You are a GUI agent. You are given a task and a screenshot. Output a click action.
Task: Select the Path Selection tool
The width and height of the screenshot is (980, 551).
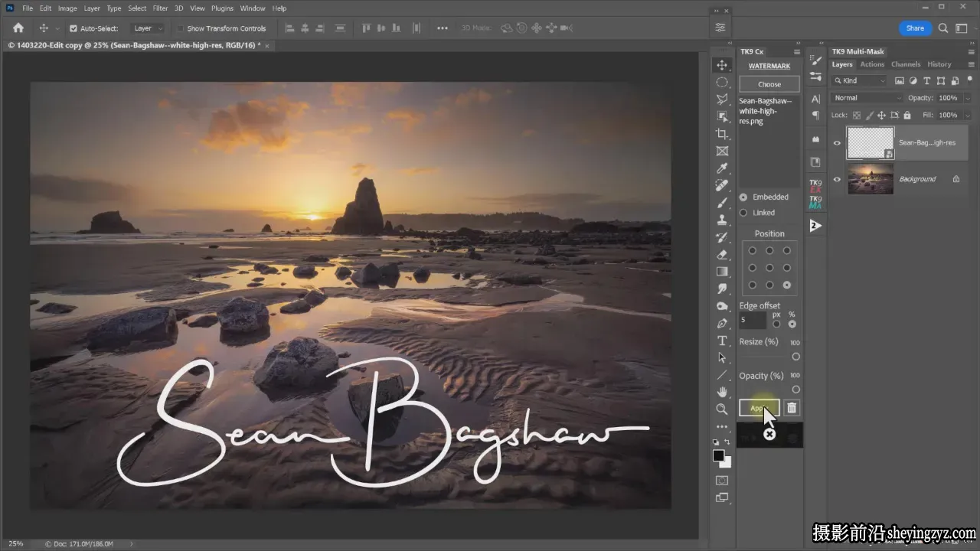pyautogui.click(x=722, y=357)
